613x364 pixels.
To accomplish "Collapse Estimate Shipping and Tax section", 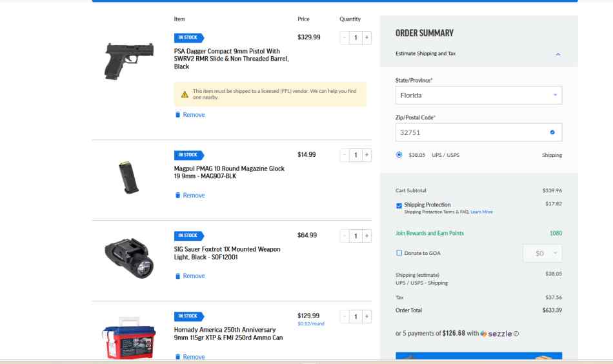I will pos(558,54).
